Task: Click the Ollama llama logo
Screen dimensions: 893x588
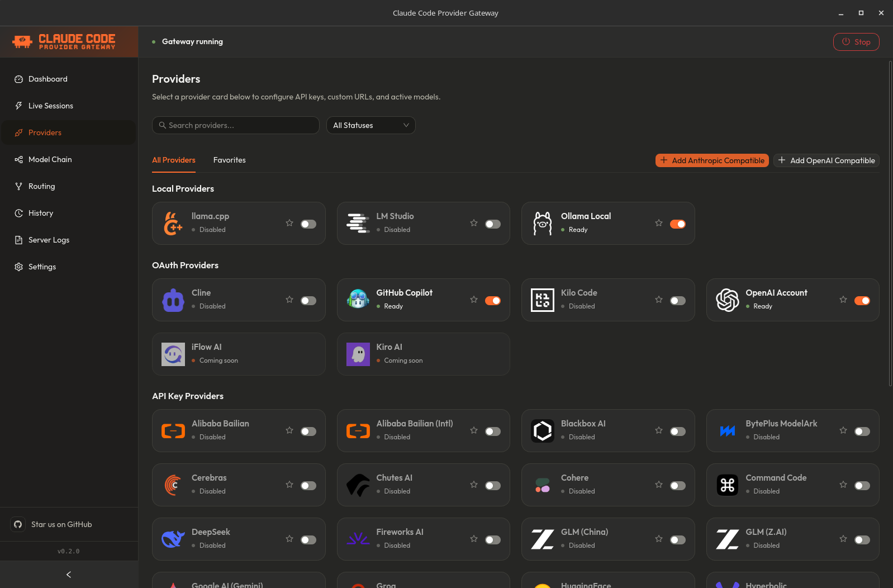Action: click(543, 224)
